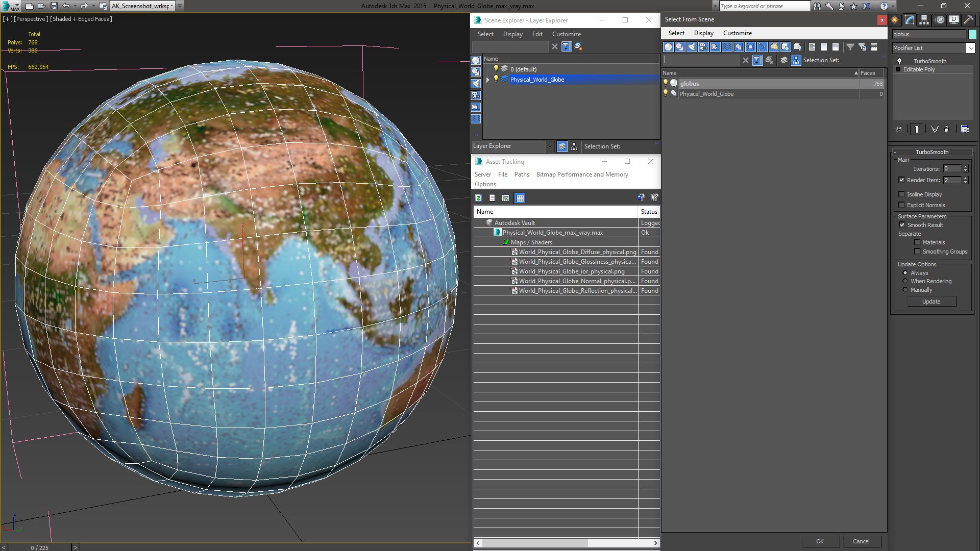Open the Bitmap Performance and Memory menu
The width and height of the screenshot is (980, 551).
(x=581, y=173)
